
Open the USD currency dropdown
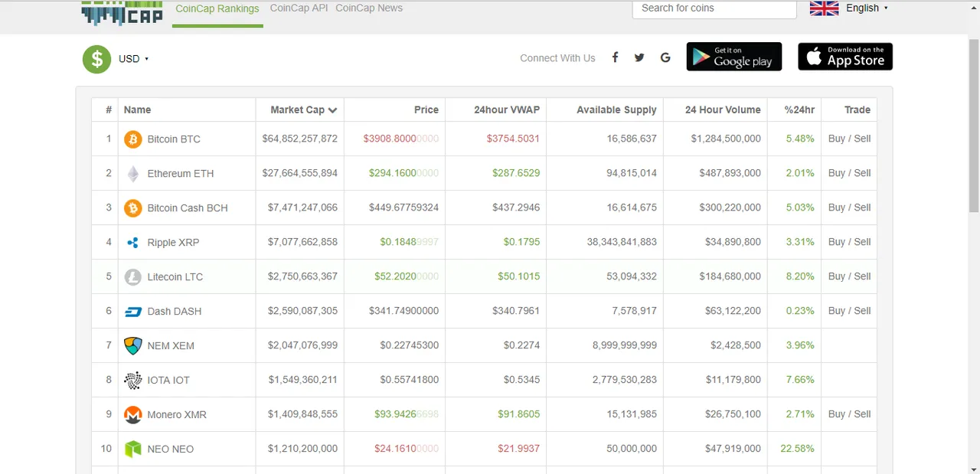click(134, 59)
